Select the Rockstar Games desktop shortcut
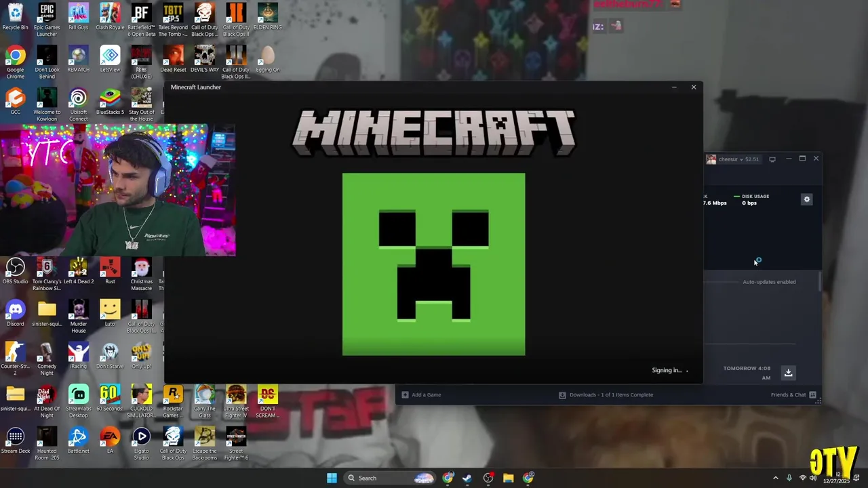This screenshot has height=488, width=868. [x=173, y=401]
